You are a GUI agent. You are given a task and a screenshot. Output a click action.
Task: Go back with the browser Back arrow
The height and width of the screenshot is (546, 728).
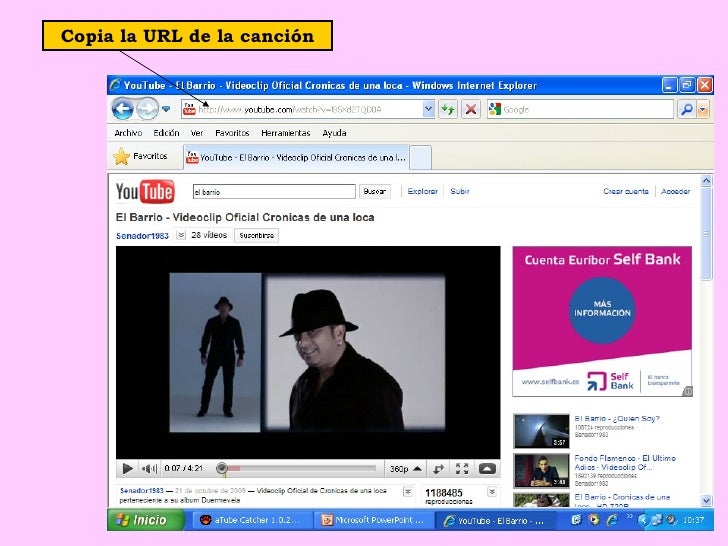[123, 110]
